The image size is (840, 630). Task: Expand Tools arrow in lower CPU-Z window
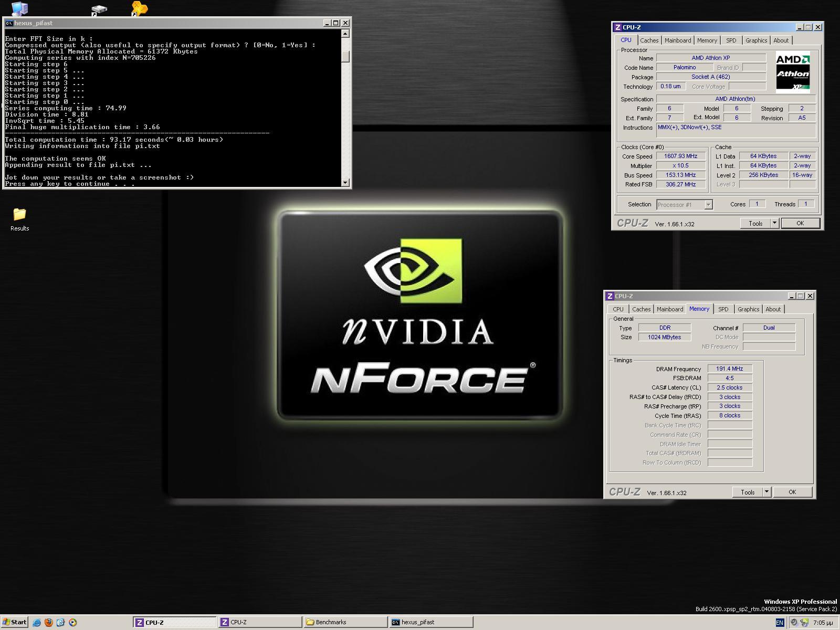tap(766, 492)
